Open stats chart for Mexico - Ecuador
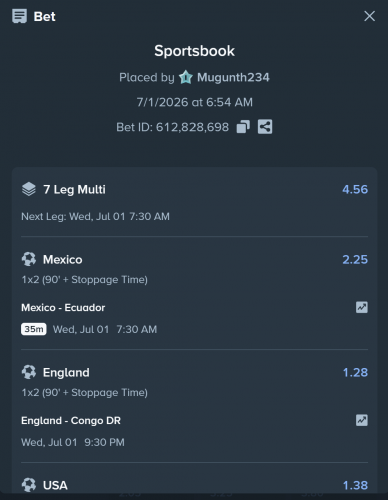 tap(362, 307)
